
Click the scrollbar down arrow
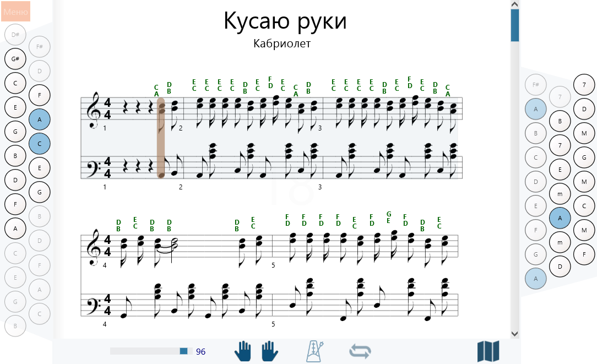tap(515, 334)
